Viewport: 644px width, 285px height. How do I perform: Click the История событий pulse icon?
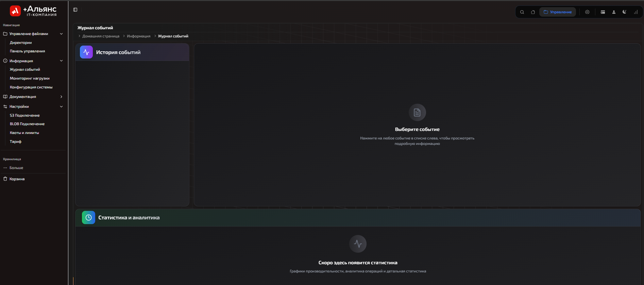coord(86,52)
